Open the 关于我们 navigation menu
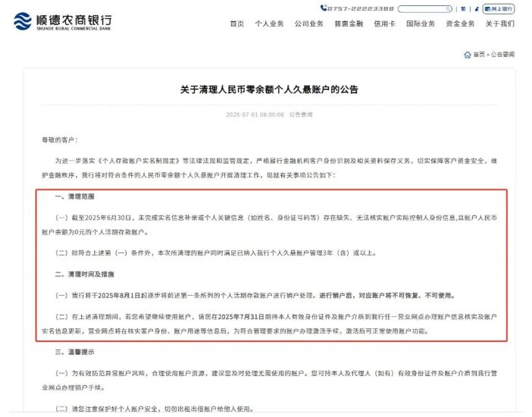532x417 pixels. (499, 24)
